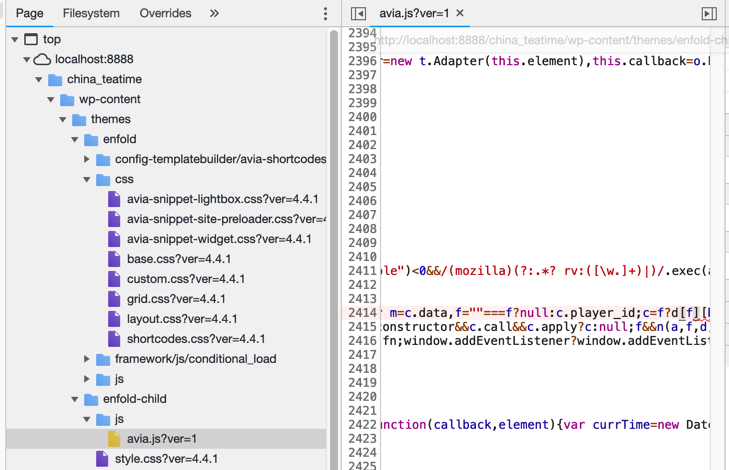Select framework/js/conditional_load folder label
The image size is (729, 470).
click(x=196, y=359)
